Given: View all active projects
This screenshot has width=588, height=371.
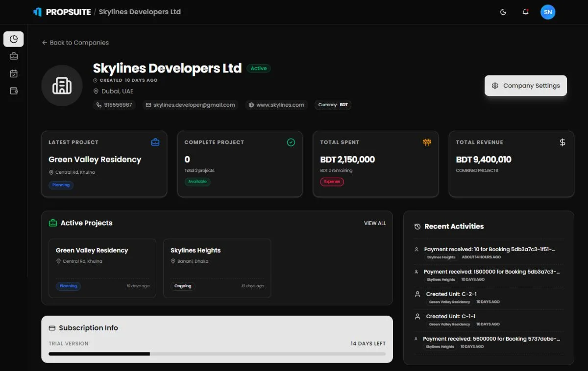Looking at the screenshot, I should (x=375, y=223).
